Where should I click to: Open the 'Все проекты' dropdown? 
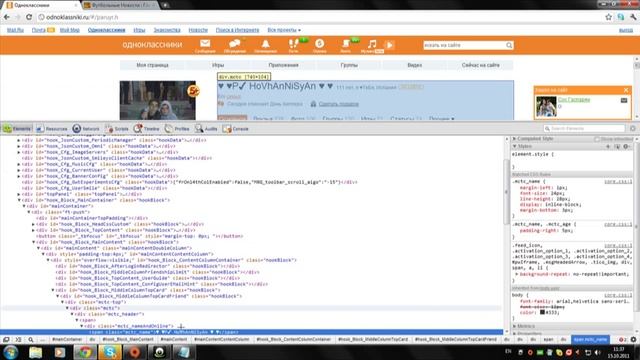coord(284,30)
